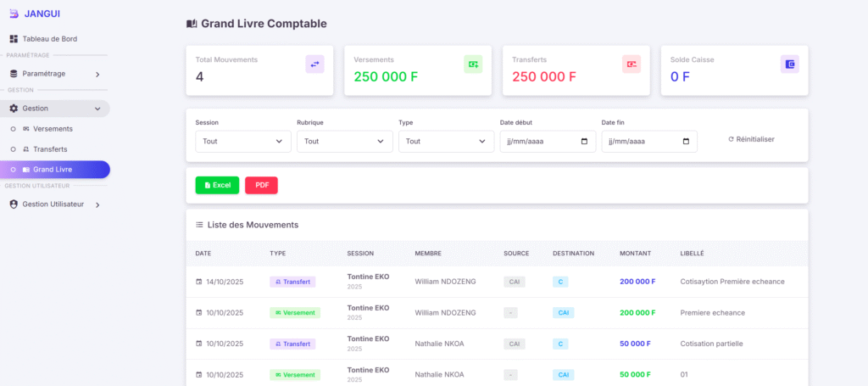This screenshot has width=868, height=386.
Task: Navigate to Transferts in sidebar
Action: tap(49, 149)
